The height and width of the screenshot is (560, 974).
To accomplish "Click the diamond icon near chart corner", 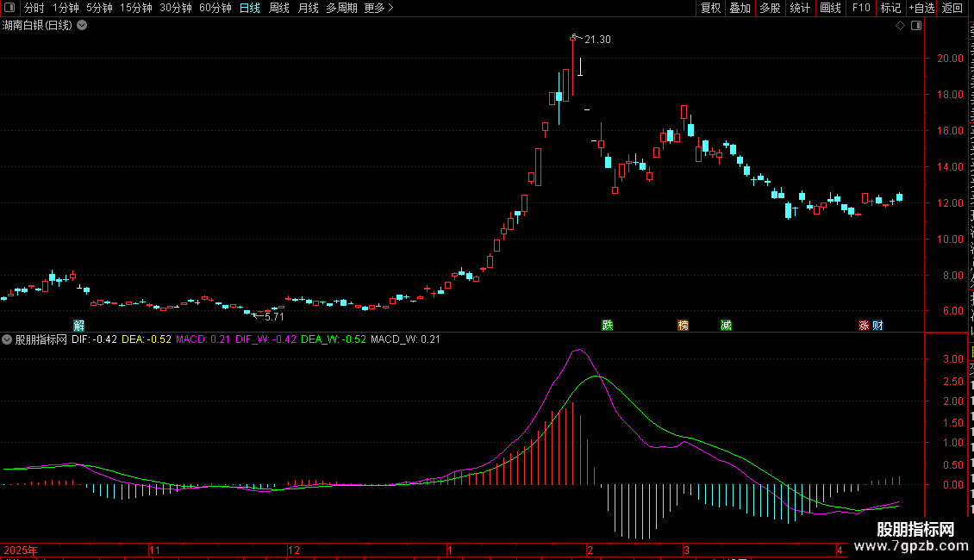I will point(900,26).
